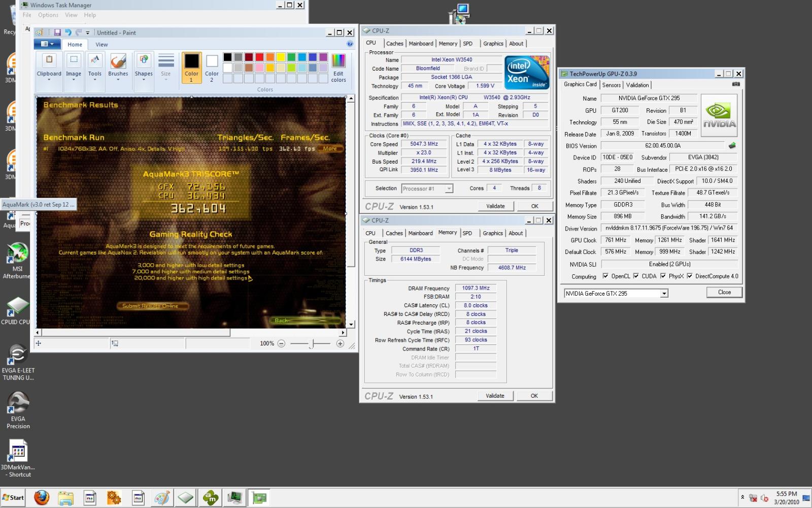Toggle PhysX checkbox in GPU-Z
Image resolution: width=812 pixels, height=508 pixels.
[x=663, y=276]
